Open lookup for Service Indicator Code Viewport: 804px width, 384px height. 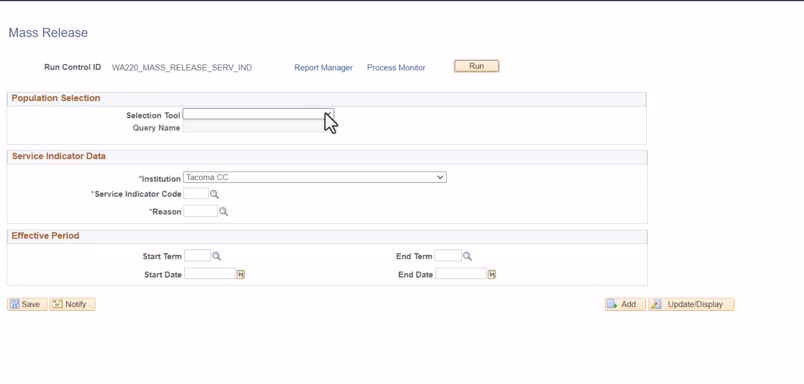coord(214,194)
